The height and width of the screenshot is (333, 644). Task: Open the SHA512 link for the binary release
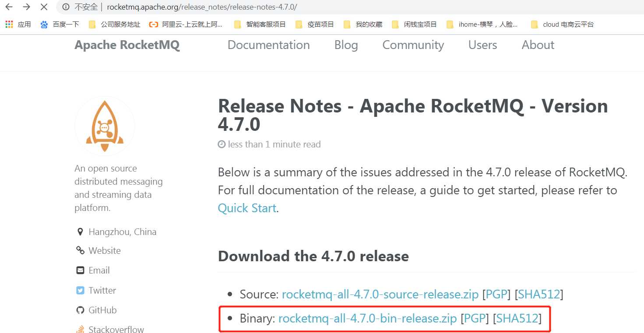click(x=517, y=319)
